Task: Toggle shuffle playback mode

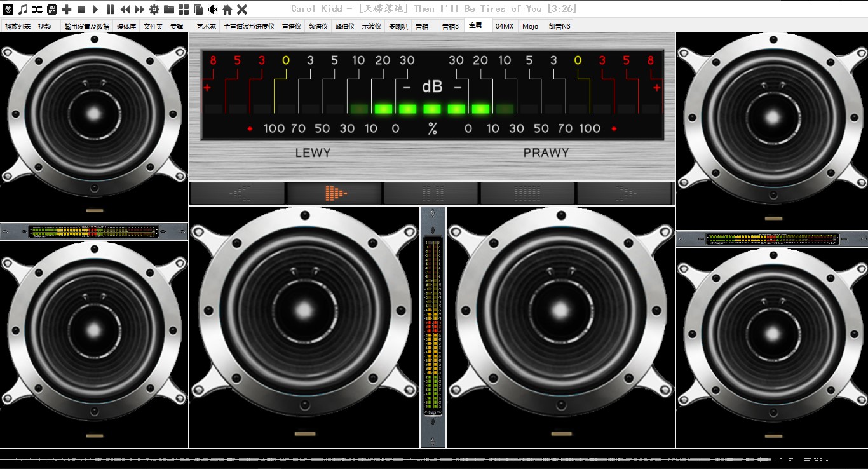Action: pyautogui.click(x=37, y=10)
